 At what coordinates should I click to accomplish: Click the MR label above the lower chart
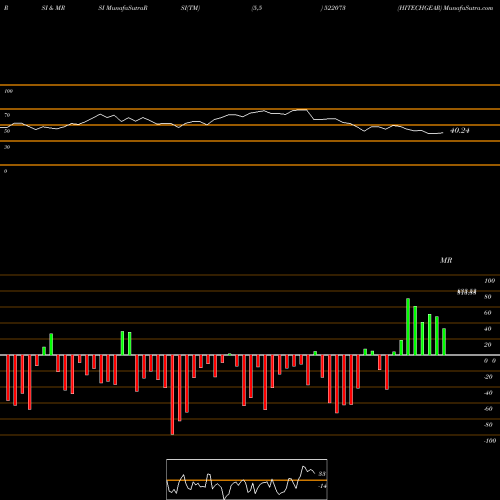[x=446, y=260]
